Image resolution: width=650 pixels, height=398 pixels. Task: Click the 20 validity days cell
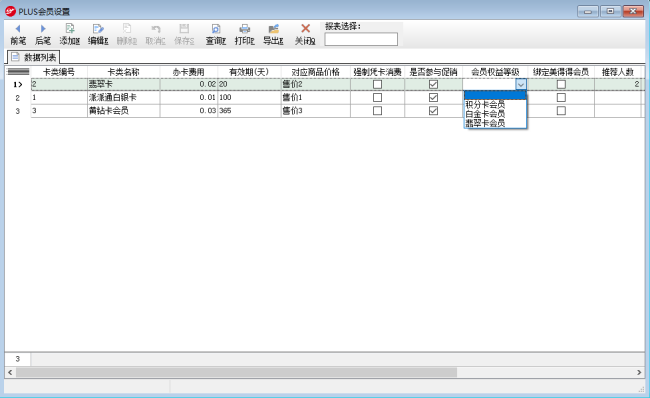(x=249, y=84)
